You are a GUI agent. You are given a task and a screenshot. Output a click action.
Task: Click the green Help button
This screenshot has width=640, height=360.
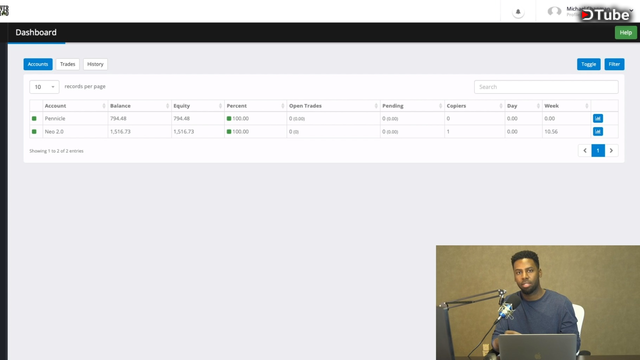626,33
